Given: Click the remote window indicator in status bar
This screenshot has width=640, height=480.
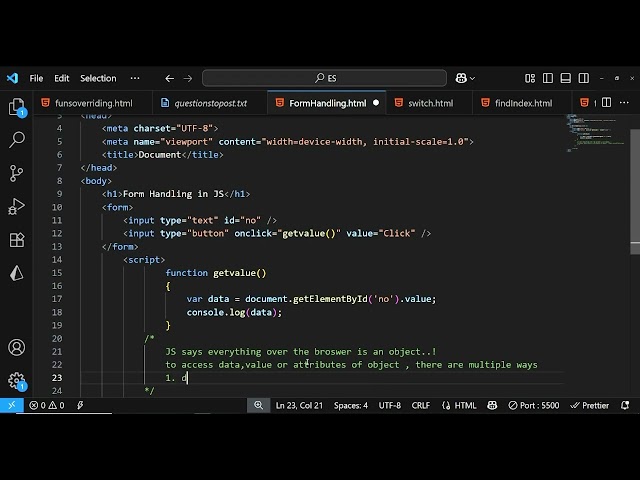Looking at the screenshot, I should (x=10, y=405).
